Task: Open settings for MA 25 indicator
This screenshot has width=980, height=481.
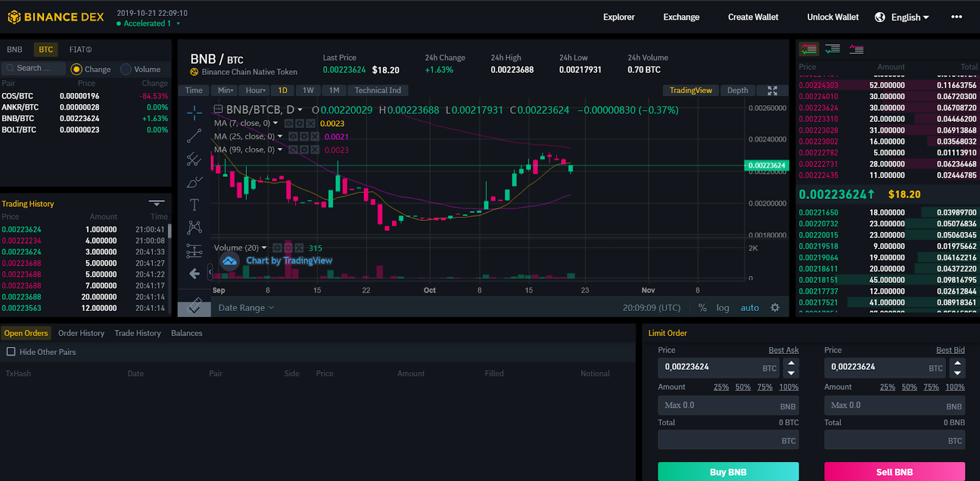Action: (304, 136)
